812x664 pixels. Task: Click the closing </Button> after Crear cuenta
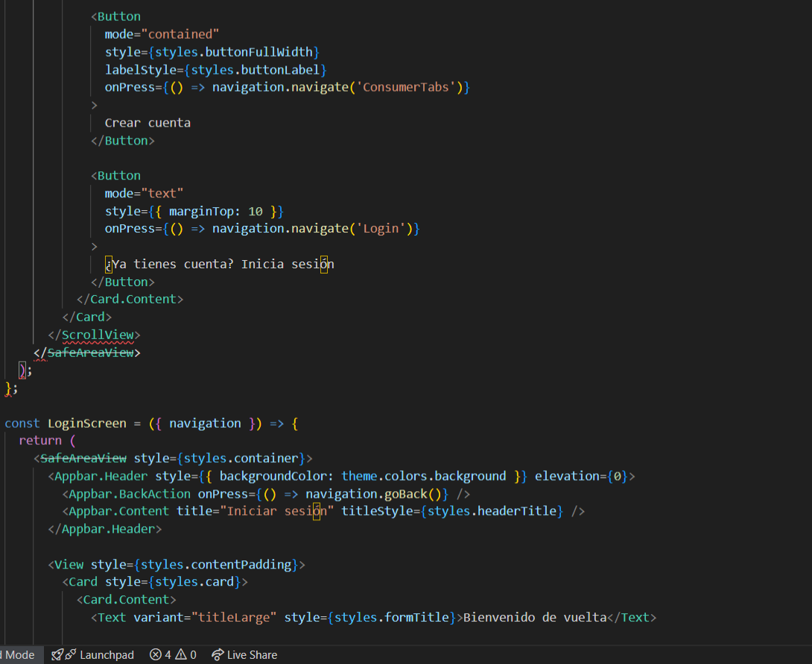pos(123,140)
